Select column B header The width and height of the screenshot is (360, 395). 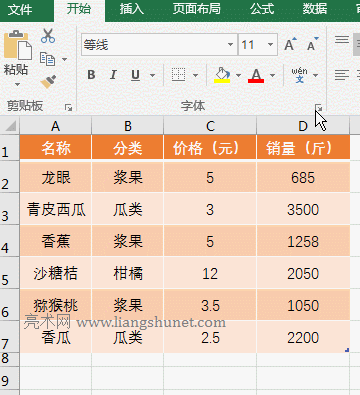tap(128, 126)
